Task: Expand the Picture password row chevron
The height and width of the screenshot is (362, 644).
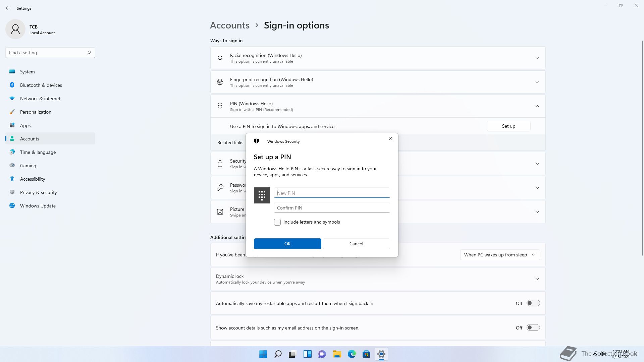Action: pos(537,212)
